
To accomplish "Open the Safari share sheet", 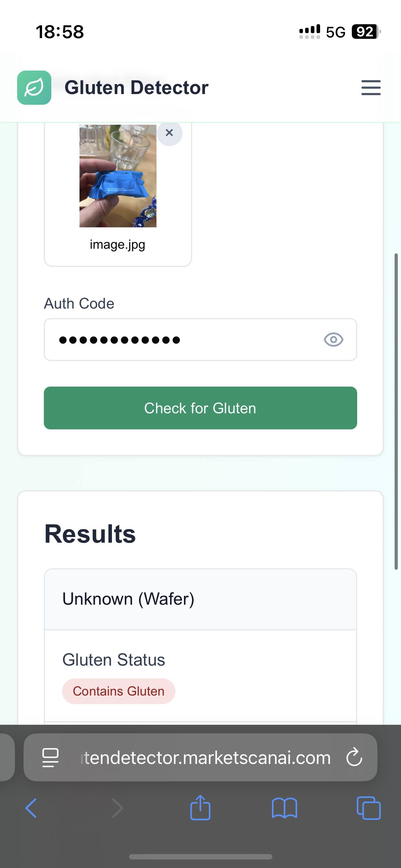I will coord(200,808).
